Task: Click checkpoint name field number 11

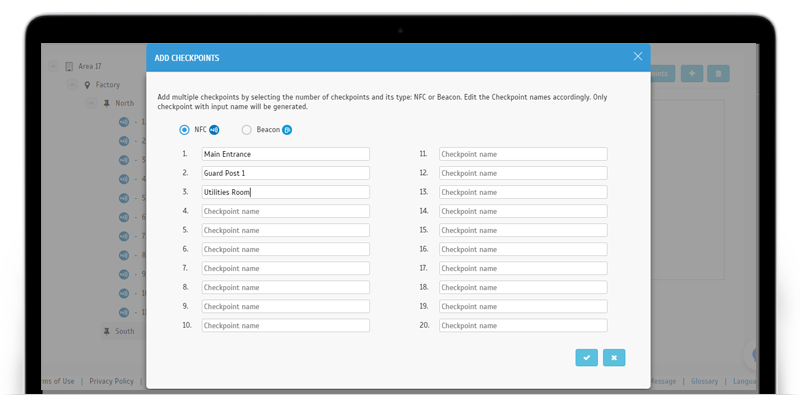Action: 523,154
